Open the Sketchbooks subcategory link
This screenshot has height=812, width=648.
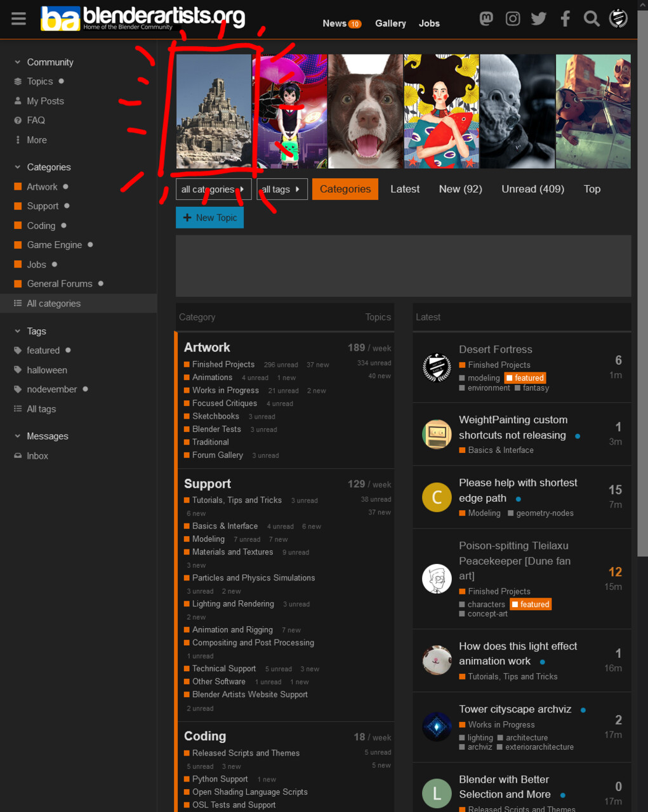coord(216,416)
